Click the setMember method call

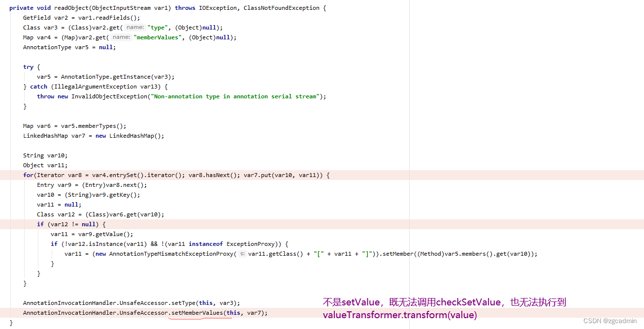pyautogui.click(x=396, y=254)
